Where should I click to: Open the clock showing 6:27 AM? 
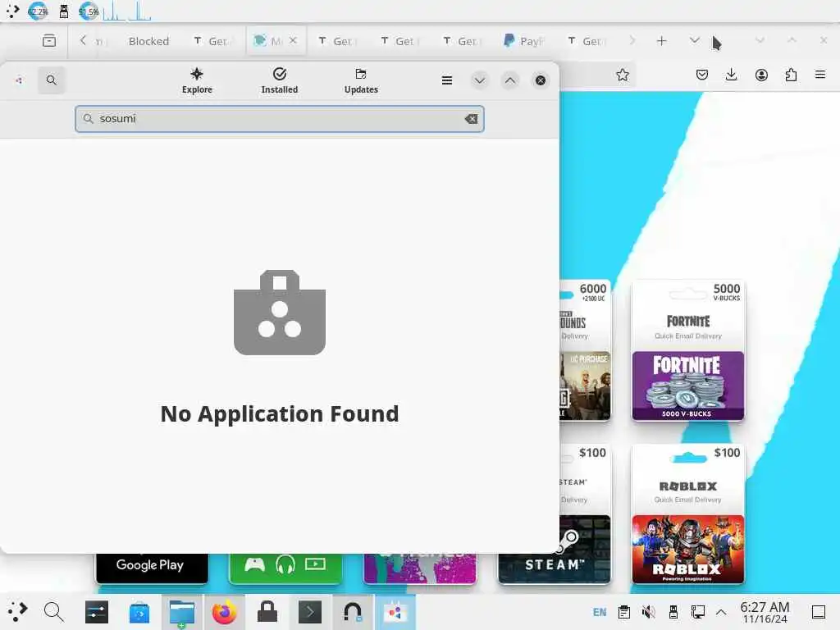[x=765, y=612]
